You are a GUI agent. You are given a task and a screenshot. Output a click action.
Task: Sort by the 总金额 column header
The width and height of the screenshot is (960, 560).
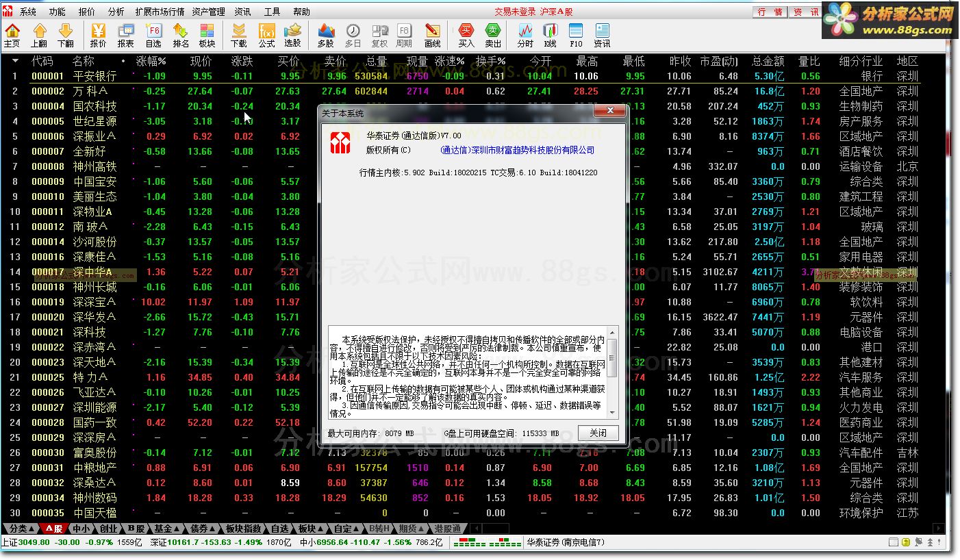coord(768,60)
